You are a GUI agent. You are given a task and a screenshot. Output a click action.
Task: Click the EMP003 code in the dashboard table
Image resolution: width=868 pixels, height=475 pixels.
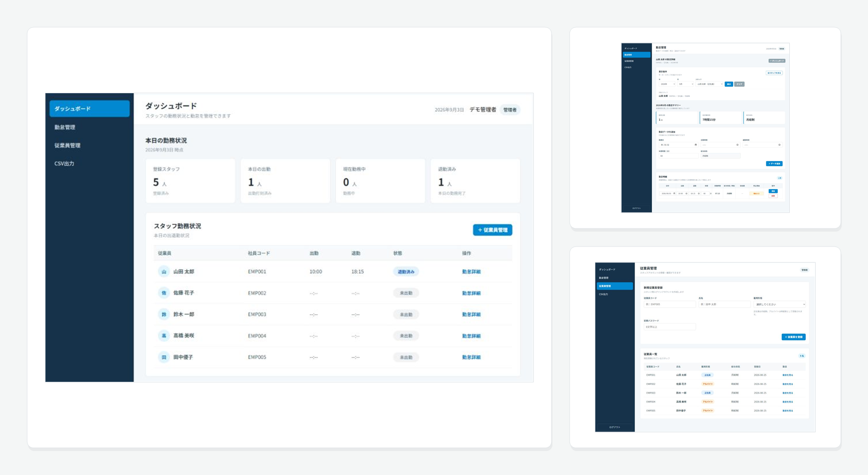257,314
